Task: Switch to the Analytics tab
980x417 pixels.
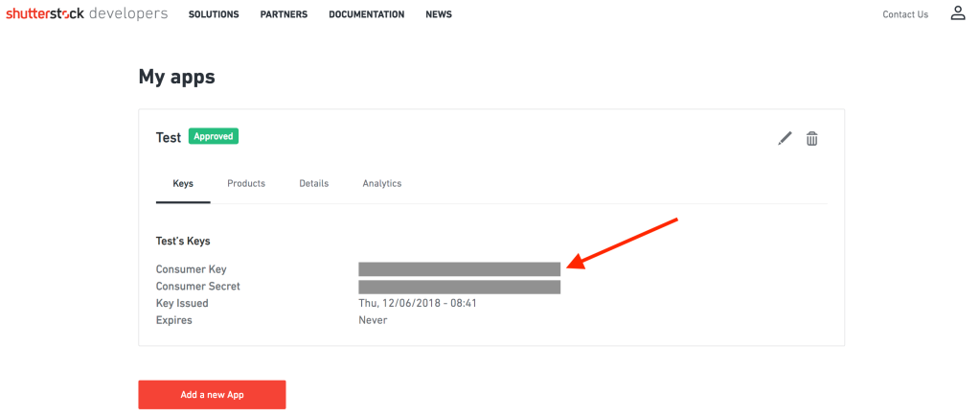Action: (382, 184)
